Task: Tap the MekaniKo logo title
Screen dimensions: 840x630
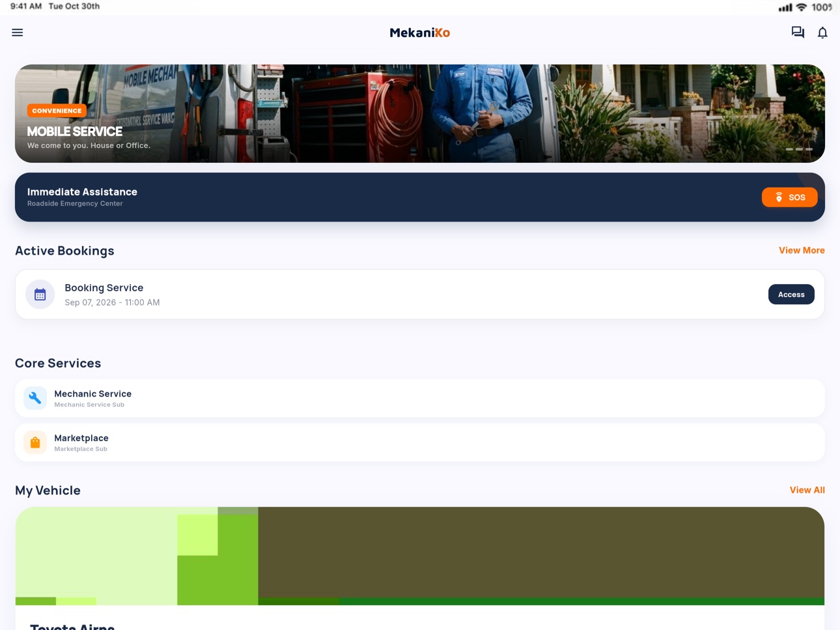Action: click(x=420, y=33)
